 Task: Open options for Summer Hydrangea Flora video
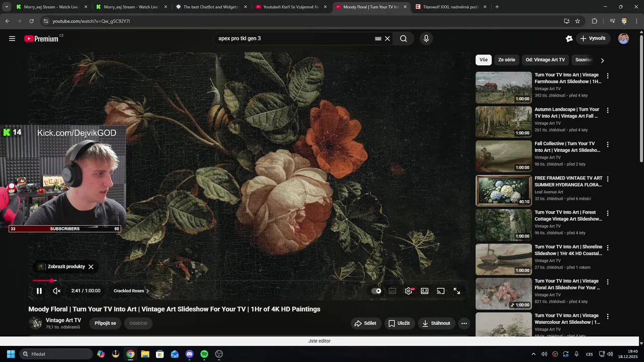tap(608, 179)
